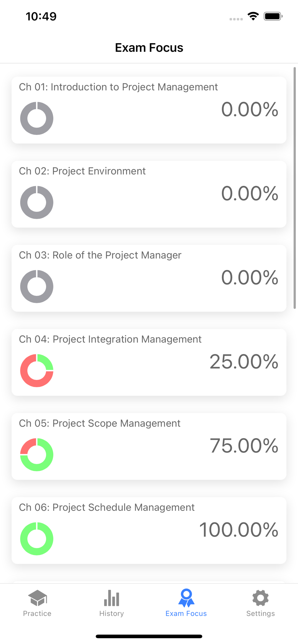Viewport: 298px width, 644px height.
Task: Open Ch 04: Project Integration Management
Action: 149,362
